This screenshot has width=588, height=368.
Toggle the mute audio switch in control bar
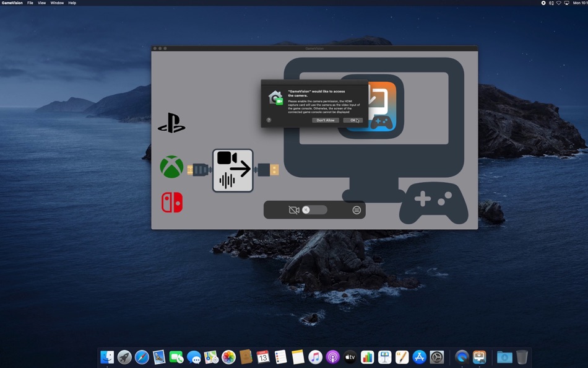click(x=314, y=210)
